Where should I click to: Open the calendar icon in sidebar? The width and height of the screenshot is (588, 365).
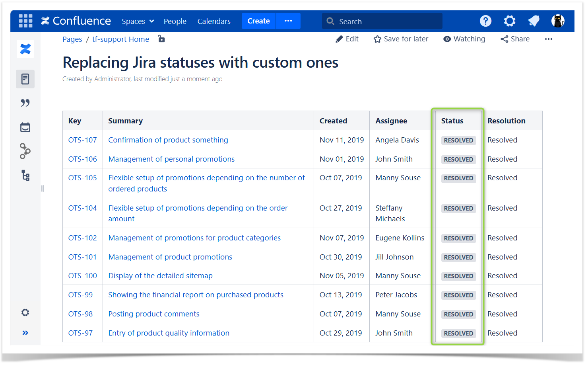pyautogui.click(x=25, y=127)
